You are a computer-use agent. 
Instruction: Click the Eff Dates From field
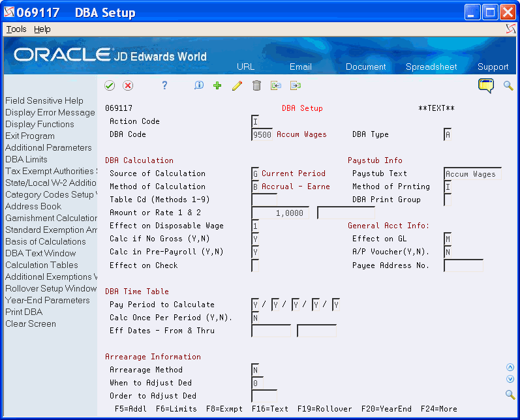click(271, 331)
